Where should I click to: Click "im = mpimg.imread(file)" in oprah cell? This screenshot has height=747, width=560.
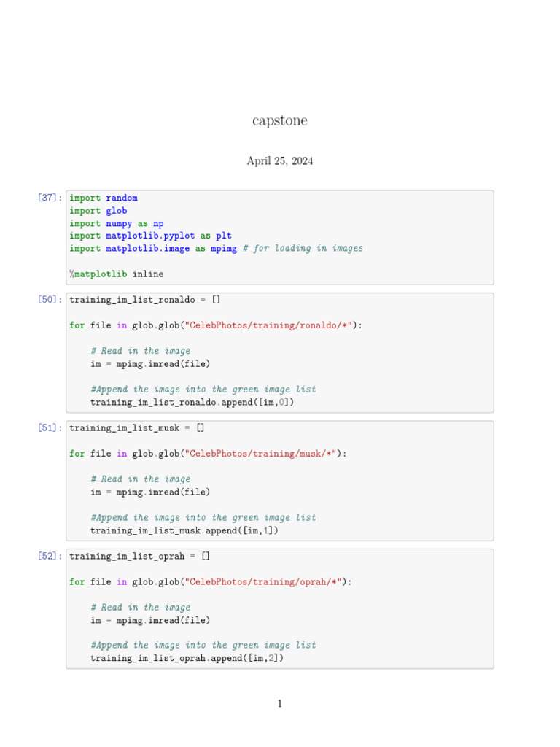150,620
